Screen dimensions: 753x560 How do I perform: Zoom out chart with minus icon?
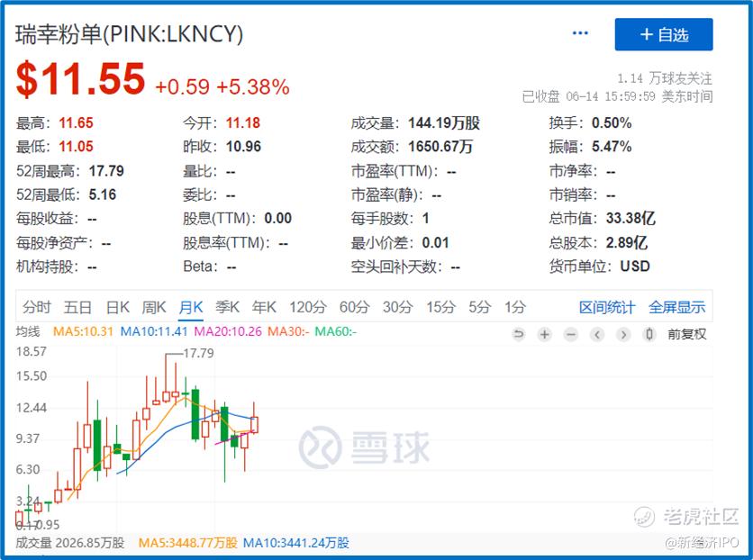[x=570, y=334]
